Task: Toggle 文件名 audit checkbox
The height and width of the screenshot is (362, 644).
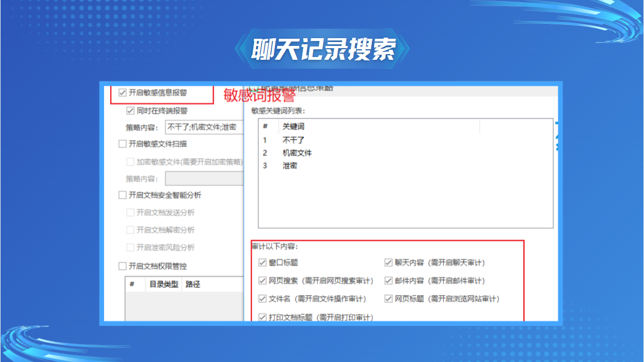Action: (262, 299)
